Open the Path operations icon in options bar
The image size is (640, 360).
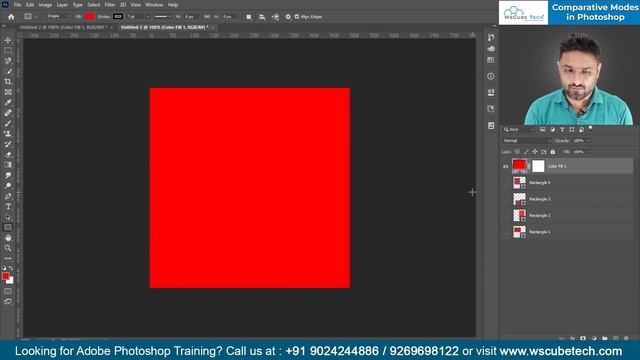tap(249, 17)
